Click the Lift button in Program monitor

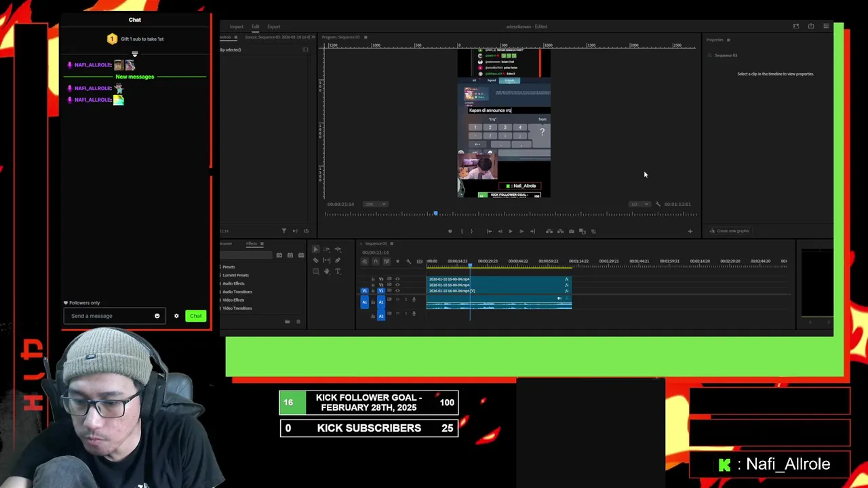(549, 231)
